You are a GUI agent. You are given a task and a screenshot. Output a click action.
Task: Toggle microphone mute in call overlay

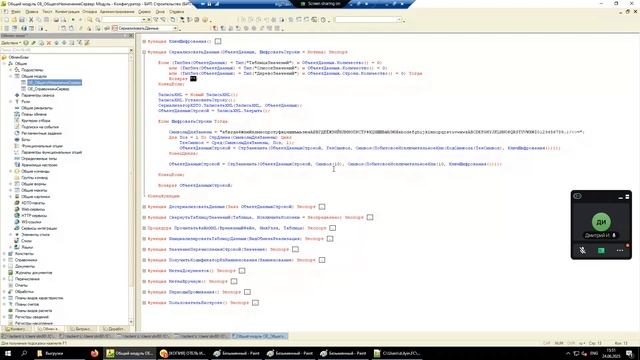pos(582,250)
